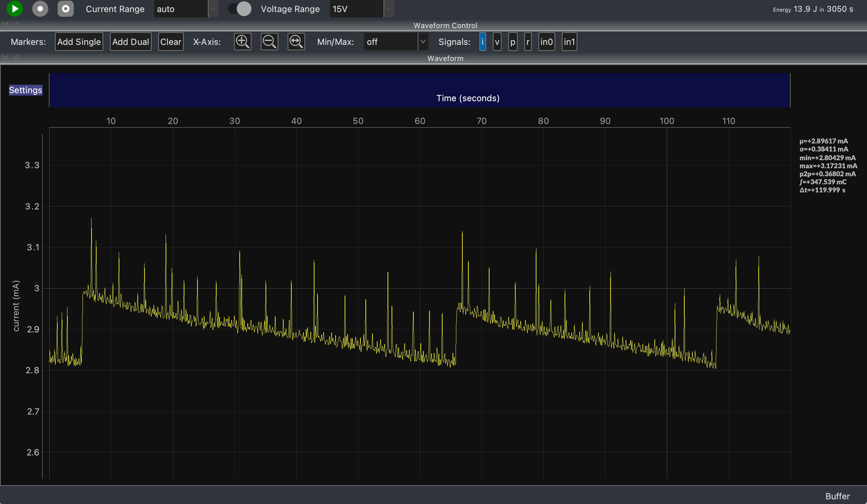Click the mean current statistic μ=+2.89617 mA
Screen dimensions: 867x504
click(x=824, y=141)
